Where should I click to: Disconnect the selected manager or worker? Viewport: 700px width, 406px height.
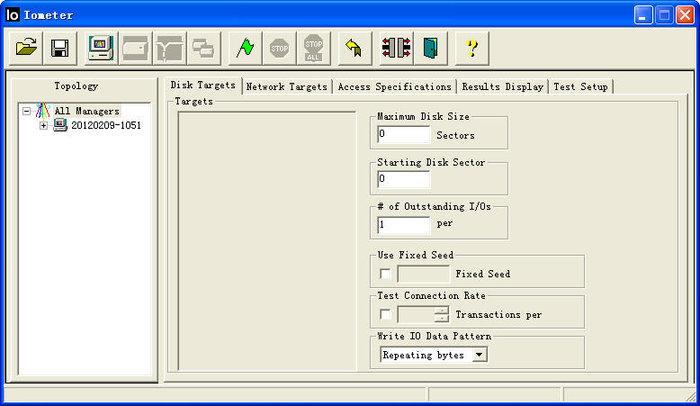coord(396,48)
